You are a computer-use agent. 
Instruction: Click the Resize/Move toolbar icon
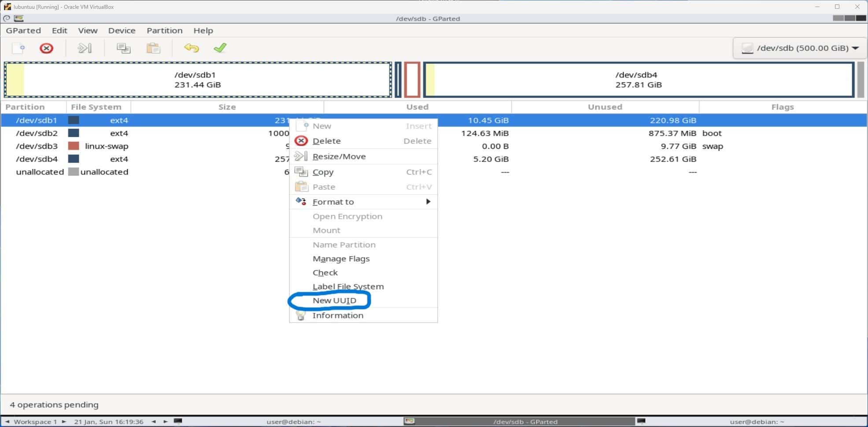[x=85, y=48]
